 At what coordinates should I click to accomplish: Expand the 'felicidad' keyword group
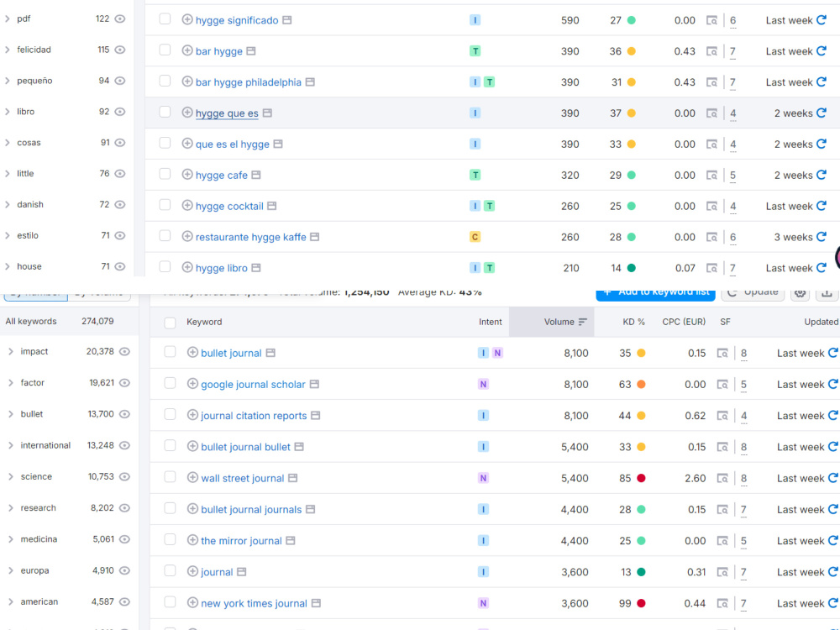pyautogui.click(x=7, y=50)
